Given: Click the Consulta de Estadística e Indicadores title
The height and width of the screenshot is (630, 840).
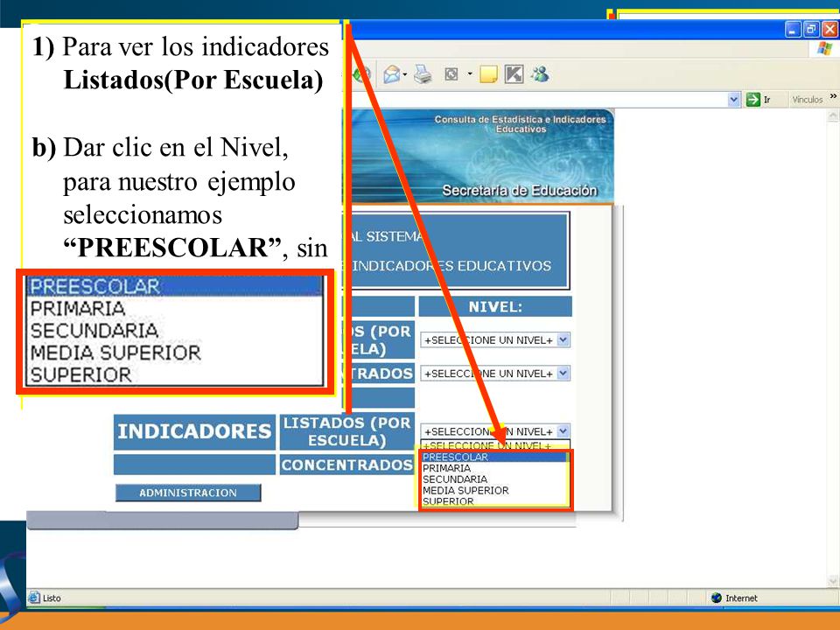Looking at the screenshot, I should (520, 124).
